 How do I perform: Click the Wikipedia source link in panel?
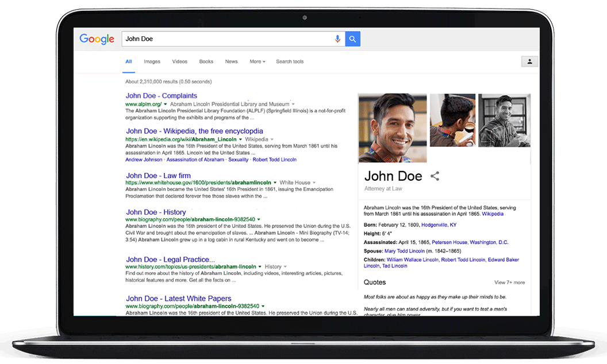tap(493, 214)
